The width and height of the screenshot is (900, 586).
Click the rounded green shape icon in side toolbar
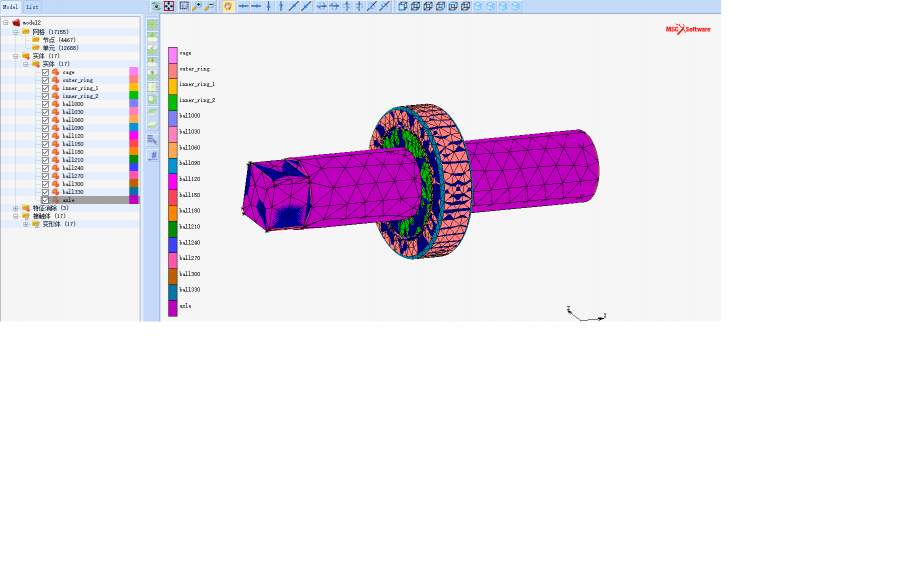152,99
